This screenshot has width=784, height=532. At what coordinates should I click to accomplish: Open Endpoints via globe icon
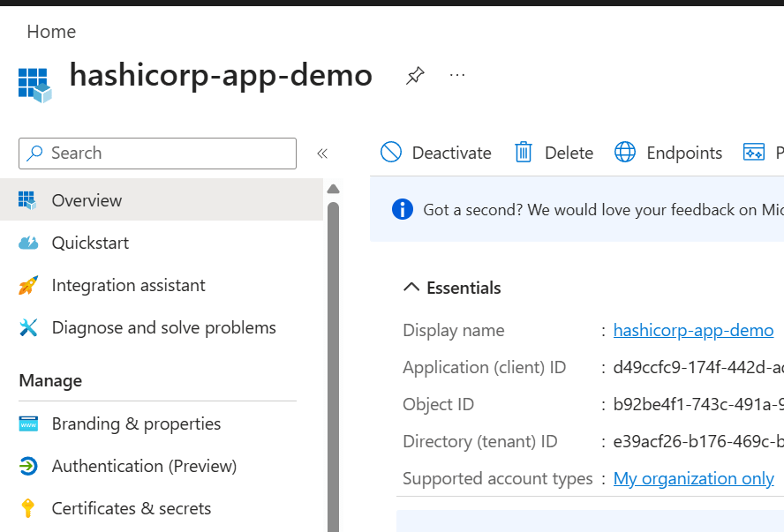point(625,153)
